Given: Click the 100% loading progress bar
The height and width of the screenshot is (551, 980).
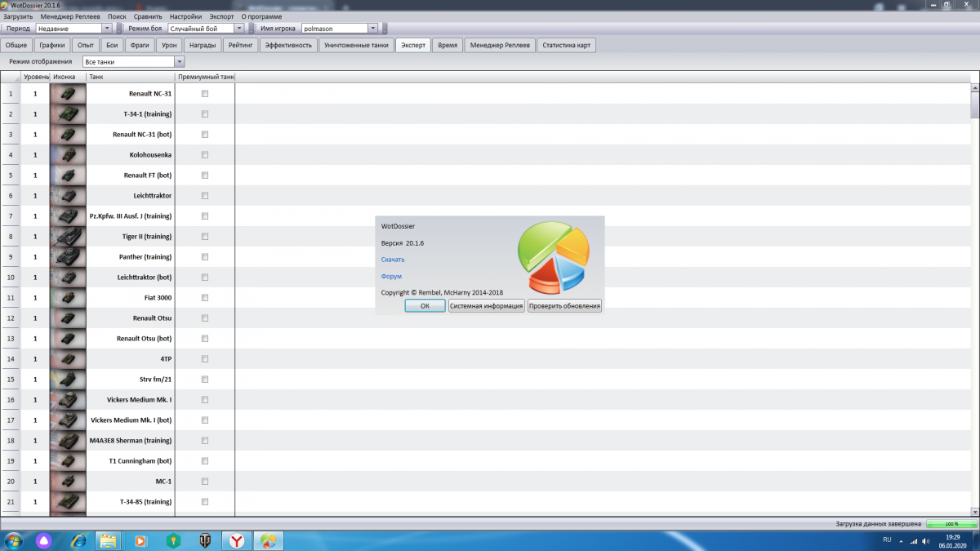Looking at the screenshot, I should 951,523.
